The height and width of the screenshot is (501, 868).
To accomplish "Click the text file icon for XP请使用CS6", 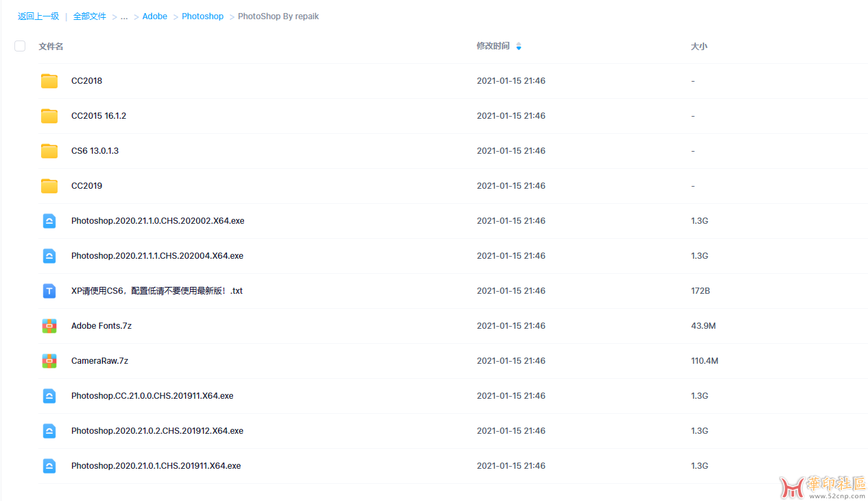I will coord(49,291).
